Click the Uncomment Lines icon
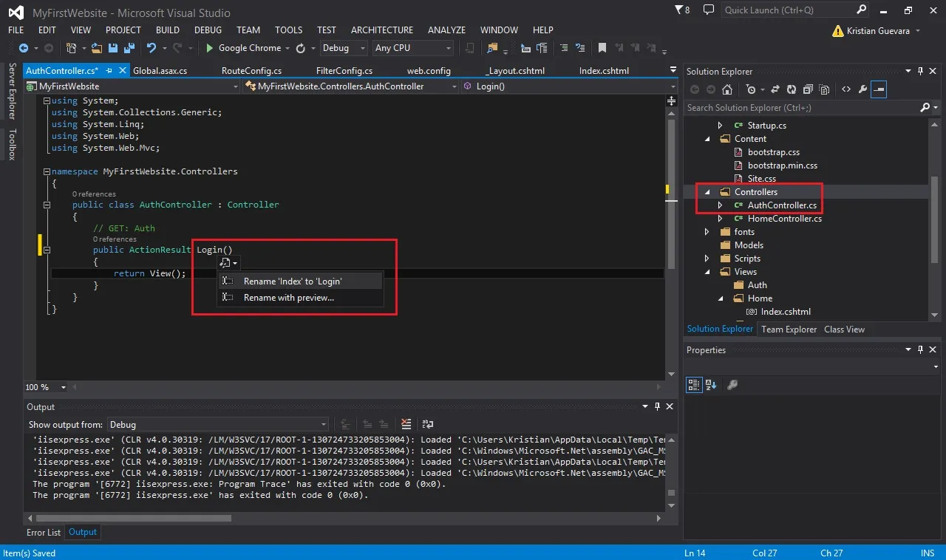The image size is (946, 560). click(580, 48)
